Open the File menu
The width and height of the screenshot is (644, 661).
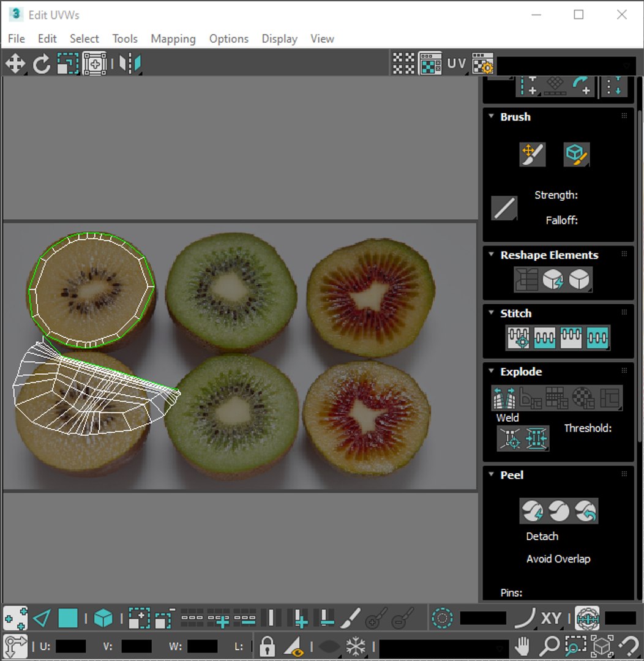point(17,39)
